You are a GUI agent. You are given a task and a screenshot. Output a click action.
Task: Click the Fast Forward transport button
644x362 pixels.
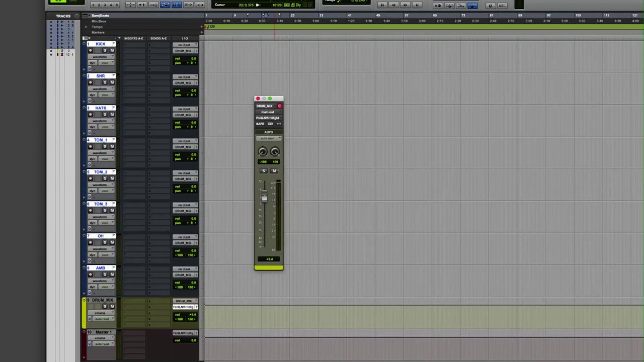(x=406, y=5)
